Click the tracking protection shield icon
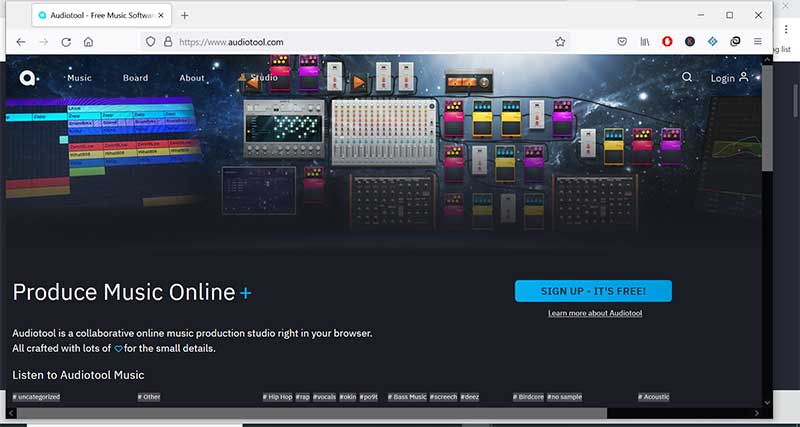800x427 pixels. 151,42
